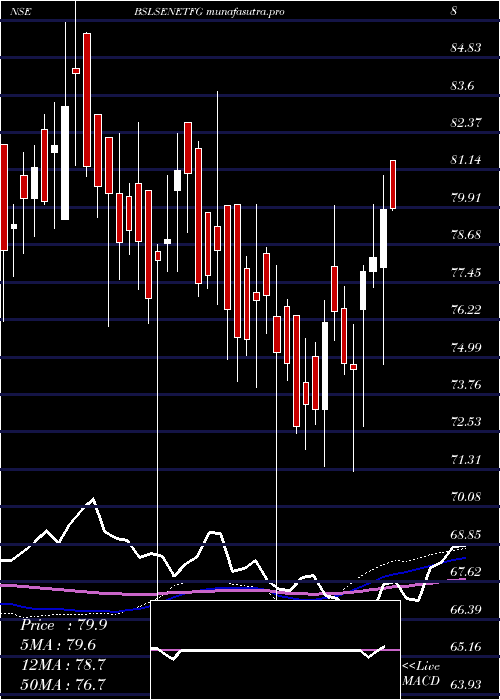Click the NSE exchange label

coord(21,12)
